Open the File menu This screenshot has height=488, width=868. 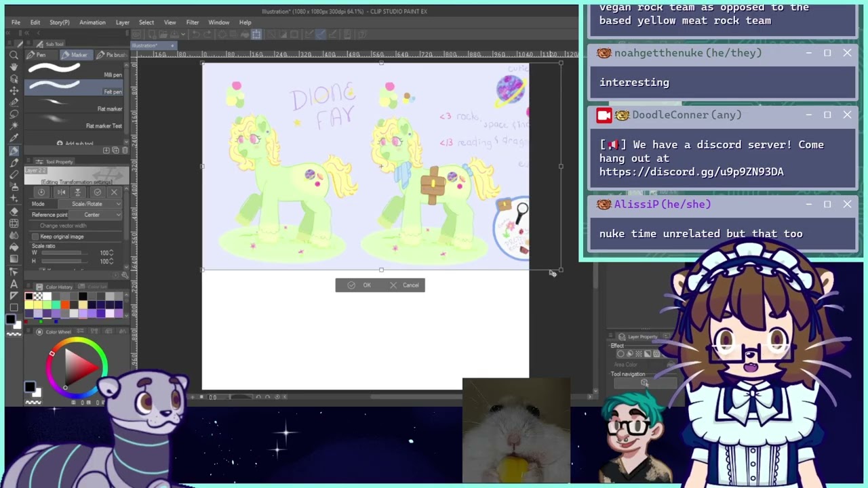click(16, 22)
